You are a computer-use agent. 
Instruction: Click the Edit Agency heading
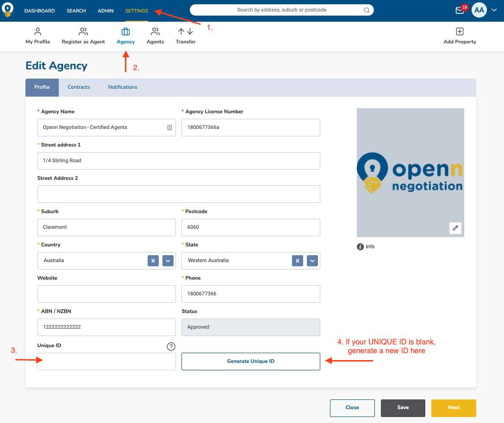click(x=56, y=66)
